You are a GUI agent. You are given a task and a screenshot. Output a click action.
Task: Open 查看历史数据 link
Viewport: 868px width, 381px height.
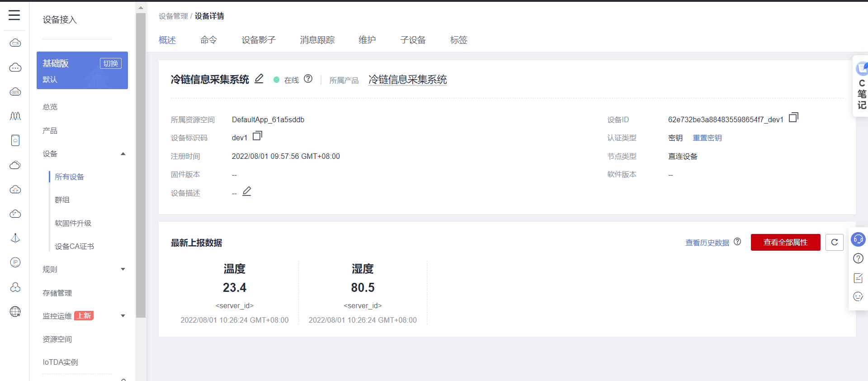coord(708,243)
